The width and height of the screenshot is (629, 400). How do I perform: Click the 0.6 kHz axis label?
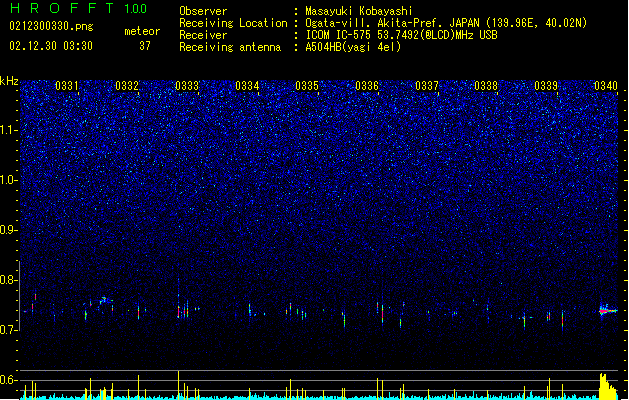tap(9, 380)
